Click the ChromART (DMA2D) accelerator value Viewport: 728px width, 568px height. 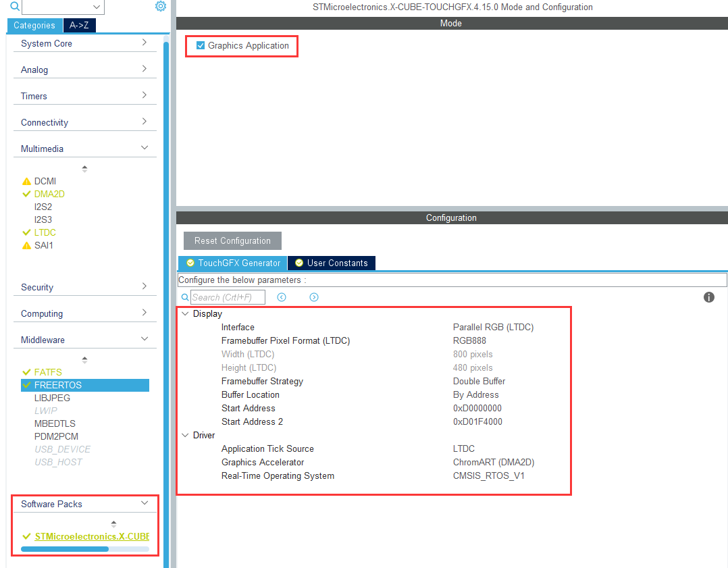click(494, 463)
